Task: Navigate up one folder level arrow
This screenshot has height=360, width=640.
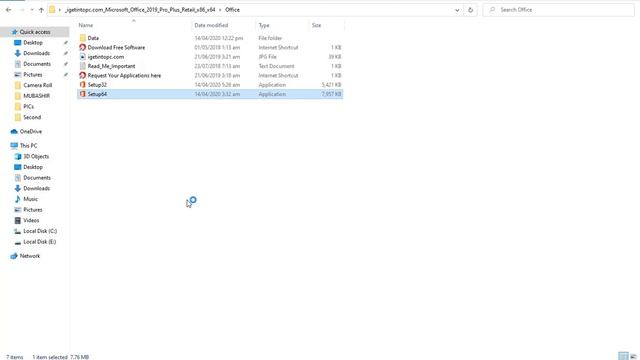Action: click(x=41, y=10)
